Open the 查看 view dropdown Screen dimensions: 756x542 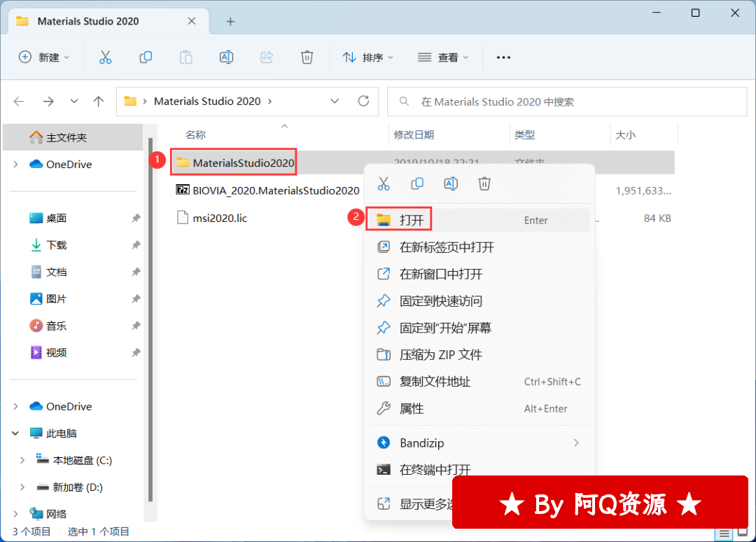tap(443, 57)
